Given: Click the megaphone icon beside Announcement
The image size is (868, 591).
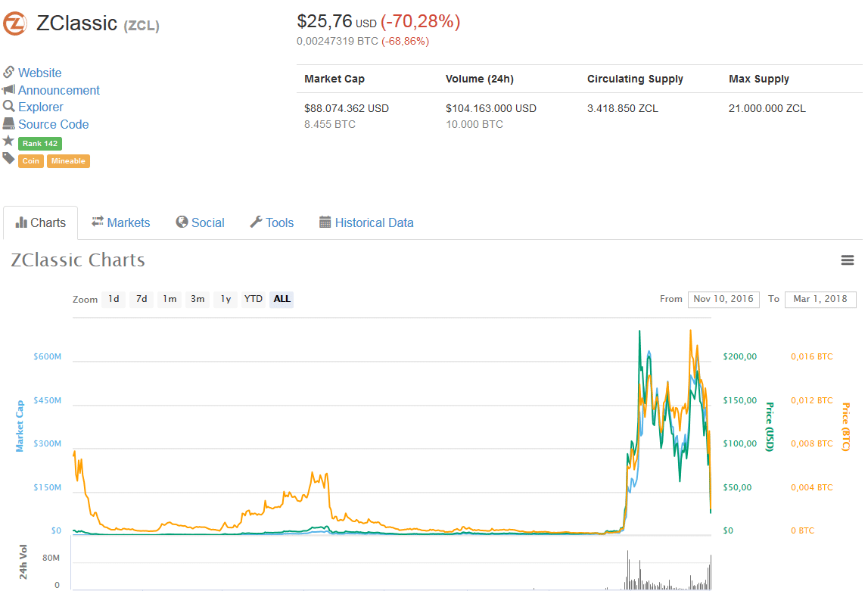Looking at the screenshot, I should [8, 89].
